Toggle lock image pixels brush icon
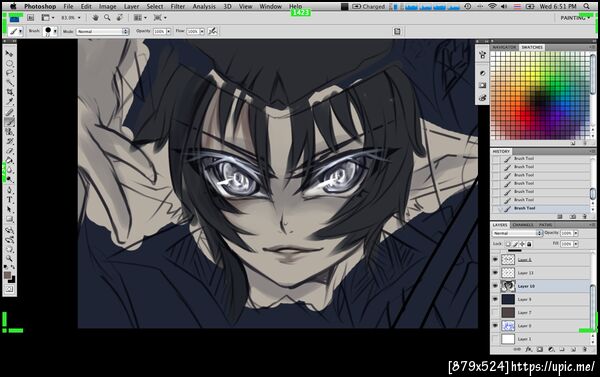This screenshot has height=377, width=600. (515, 244)
